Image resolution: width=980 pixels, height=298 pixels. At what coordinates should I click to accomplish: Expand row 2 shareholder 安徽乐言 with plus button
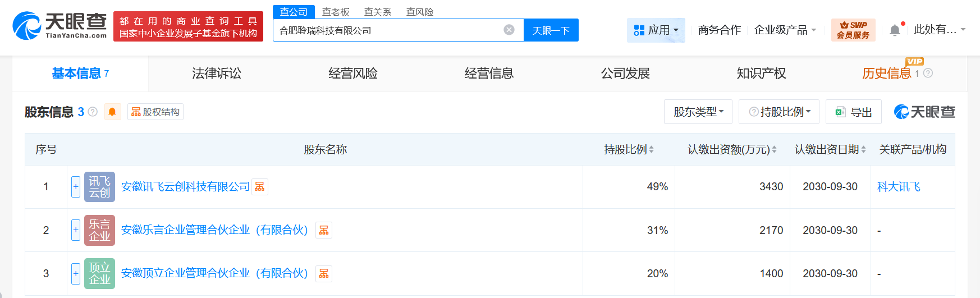click(76, 230)
